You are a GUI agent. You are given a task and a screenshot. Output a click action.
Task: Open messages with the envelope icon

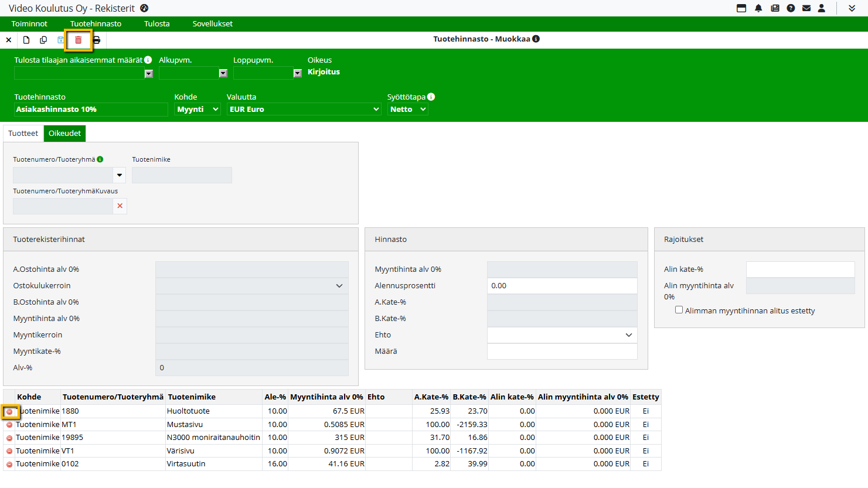806,8
